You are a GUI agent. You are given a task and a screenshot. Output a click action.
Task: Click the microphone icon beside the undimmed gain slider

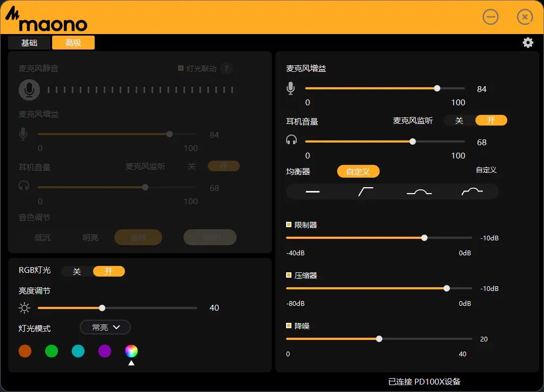[x=291, y=88]
